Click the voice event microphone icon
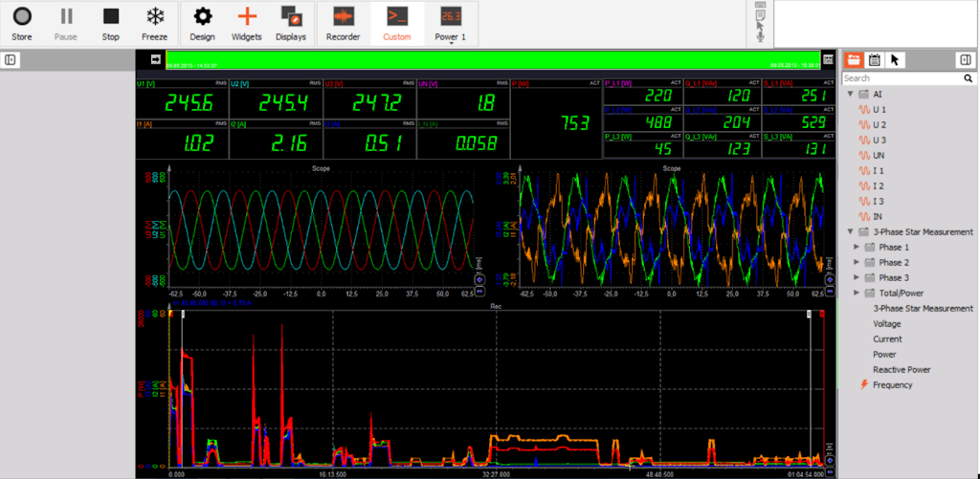Image resolution: width=980 pixels, height=479 pixels. tap(760, 37)
